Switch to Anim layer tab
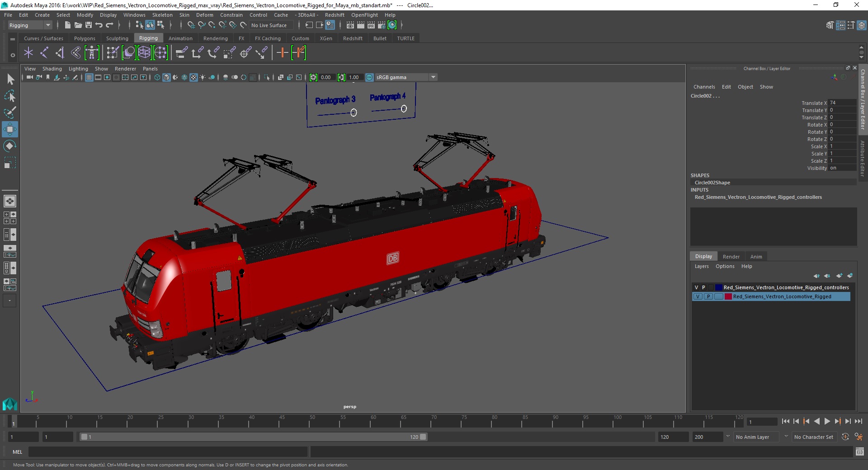 pos(756,257)
